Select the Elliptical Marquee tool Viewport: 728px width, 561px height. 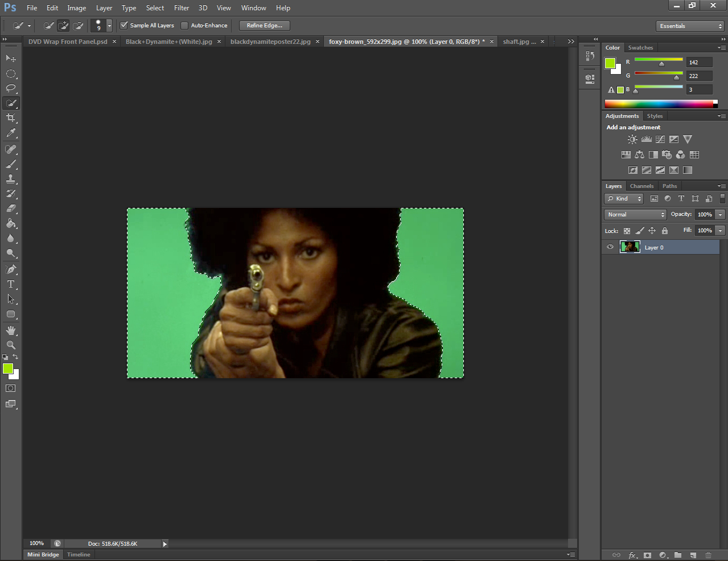[x=11, y=73]
